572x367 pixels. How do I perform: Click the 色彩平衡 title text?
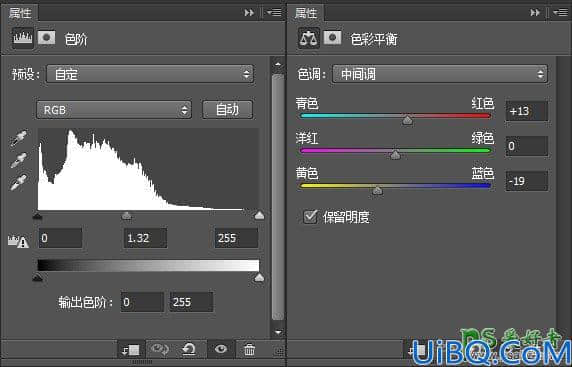click(x=374, y=39)
